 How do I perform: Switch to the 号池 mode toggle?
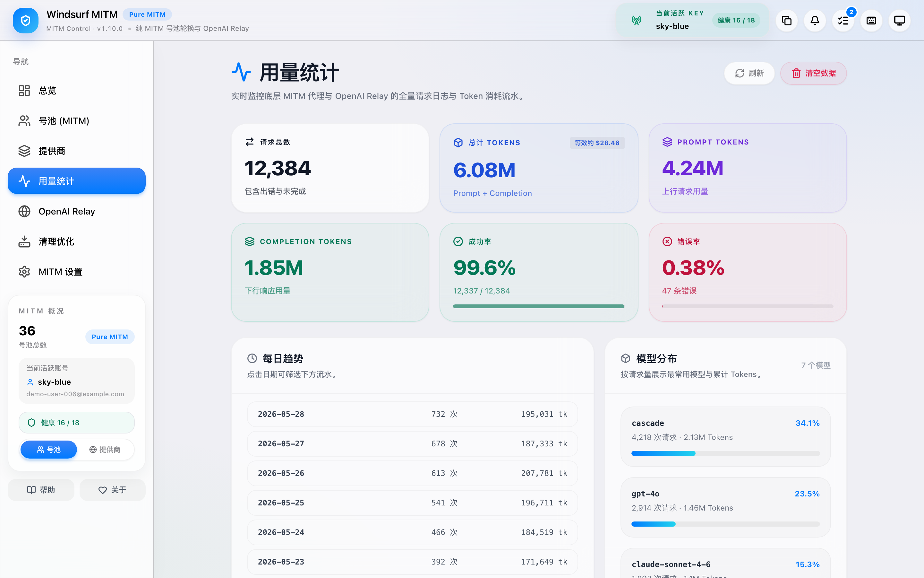pos(48,450)
